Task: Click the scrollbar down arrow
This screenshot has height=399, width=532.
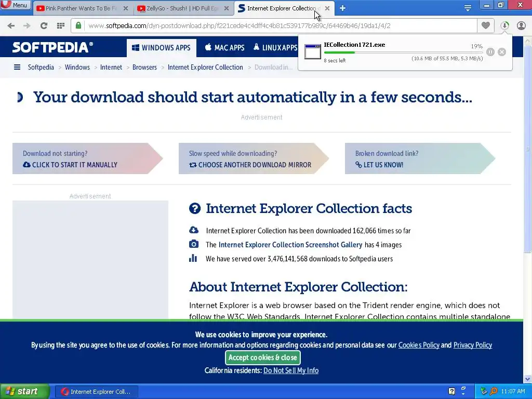Action: tap(527, 379)
